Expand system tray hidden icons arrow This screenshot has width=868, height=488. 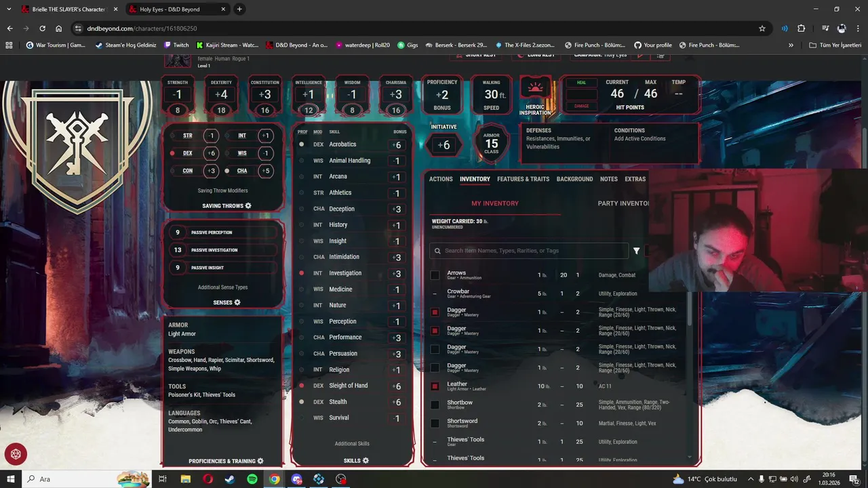(x=751, y=479)
